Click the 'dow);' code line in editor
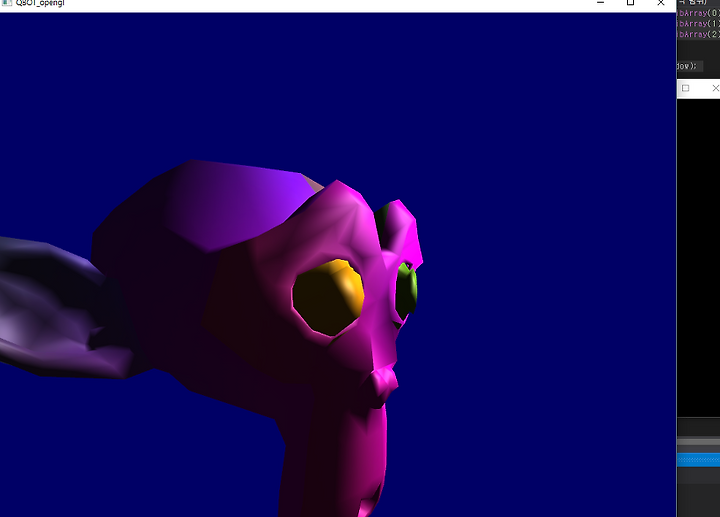Viewport: 720px width, 517px height. click(x=687, y=66)
